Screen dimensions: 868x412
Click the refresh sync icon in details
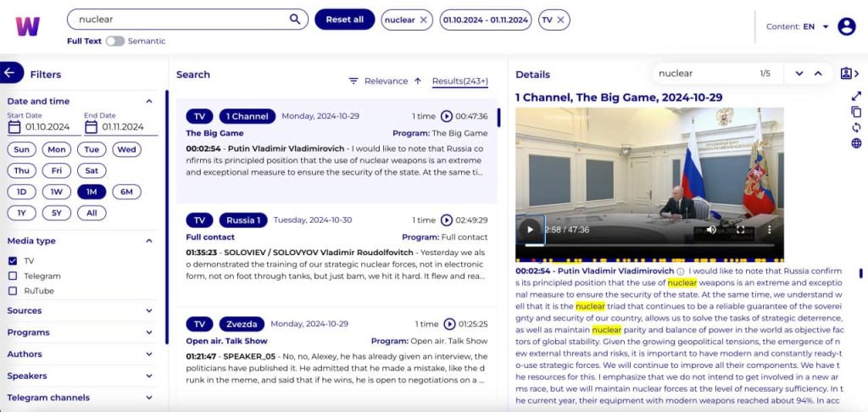tap(856, 127)
